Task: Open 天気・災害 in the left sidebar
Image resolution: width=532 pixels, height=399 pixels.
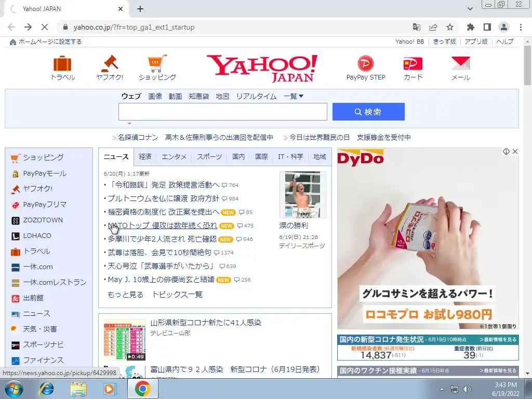Action: tap(40, 329)
